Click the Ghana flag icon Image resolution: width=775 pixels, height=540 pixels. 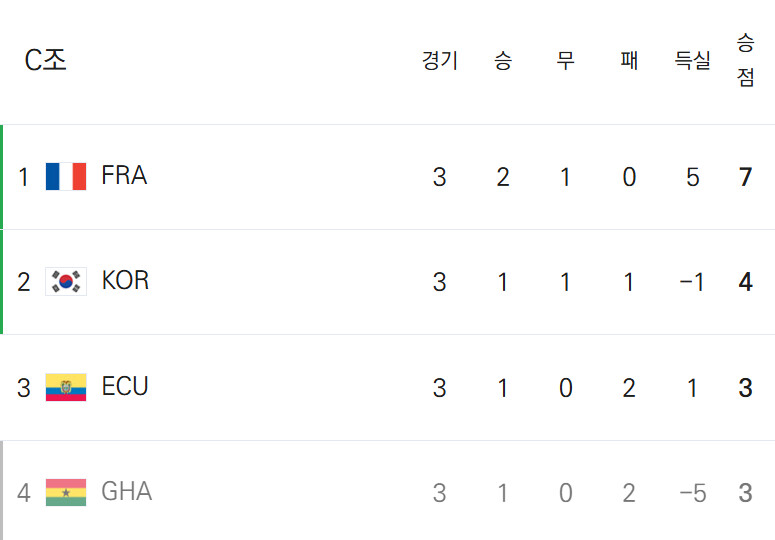[x=66, y=493]
